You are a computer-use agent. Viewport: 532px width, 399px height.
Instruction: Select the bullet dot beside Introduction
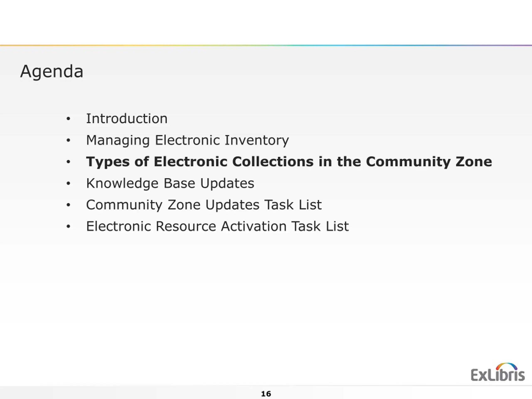pyautogui.click(x=68, y=119)
